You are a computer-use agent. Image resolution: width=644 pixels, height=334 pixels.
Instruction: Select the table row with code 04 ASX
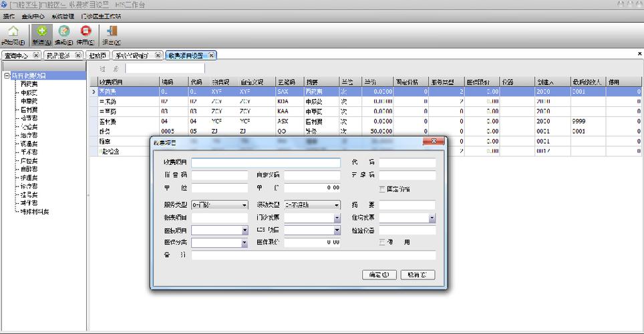click(365, 122)
